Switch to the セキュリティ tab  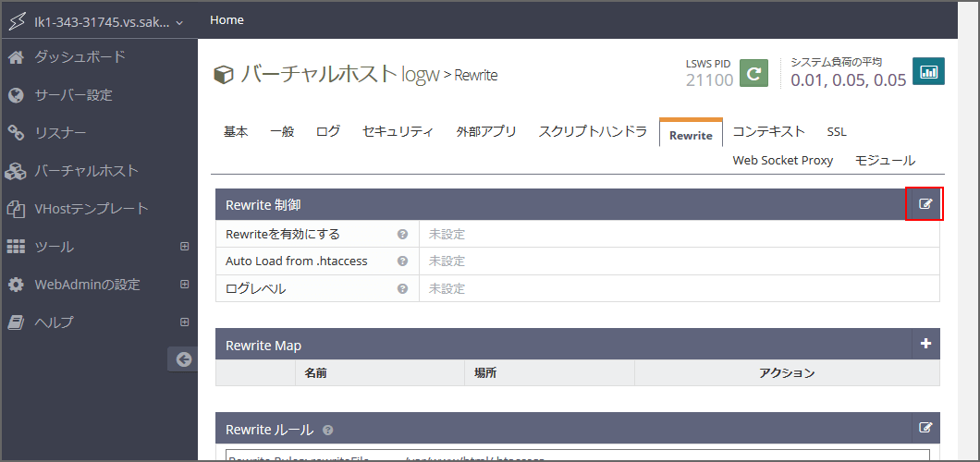click(x=398, y=131)
